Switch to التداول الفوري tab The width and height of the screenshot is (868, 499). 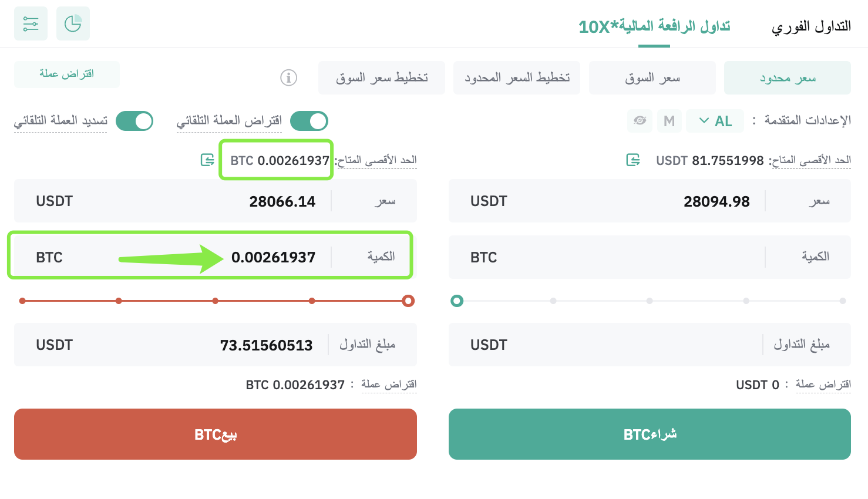tap(811, 26)
